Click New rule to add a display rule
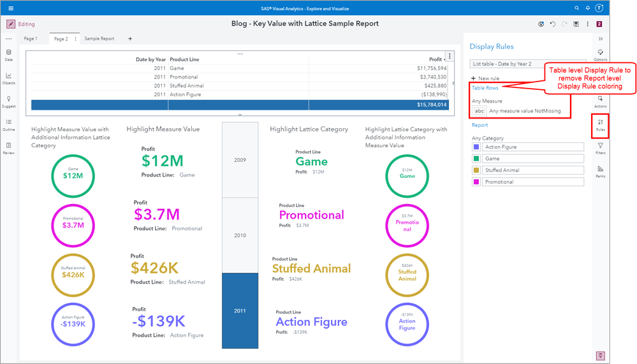Screen dimensions: 637x364 click(485, 78)
